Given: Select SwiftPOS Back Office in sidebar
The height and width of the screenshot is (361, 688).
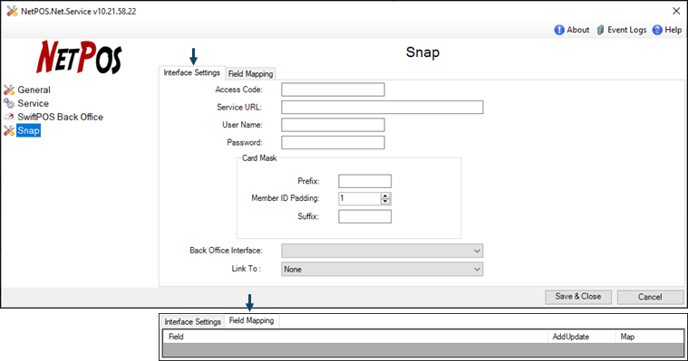Looking at the screenshot, I should 60,117.
